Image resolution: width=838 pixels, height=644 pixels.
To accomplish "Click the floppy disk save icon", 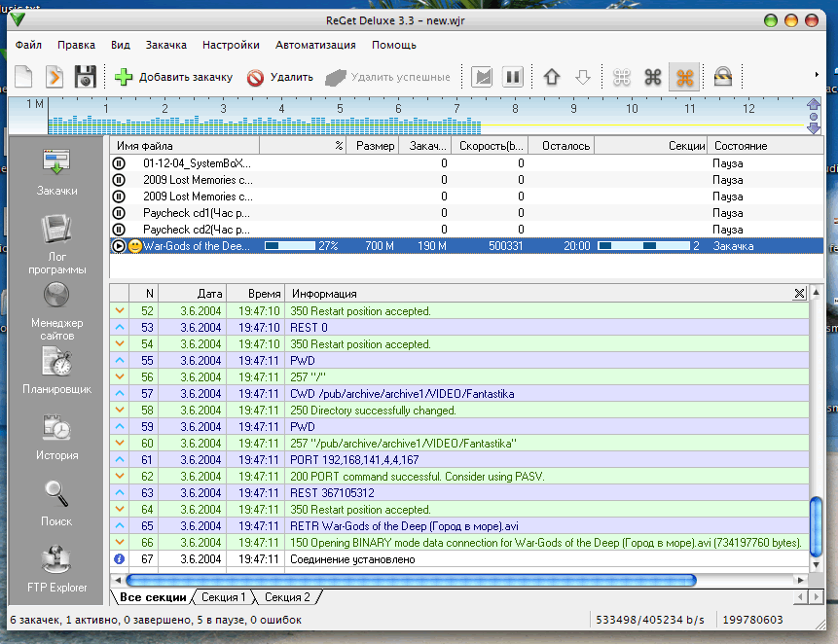I will click(86, 76).
